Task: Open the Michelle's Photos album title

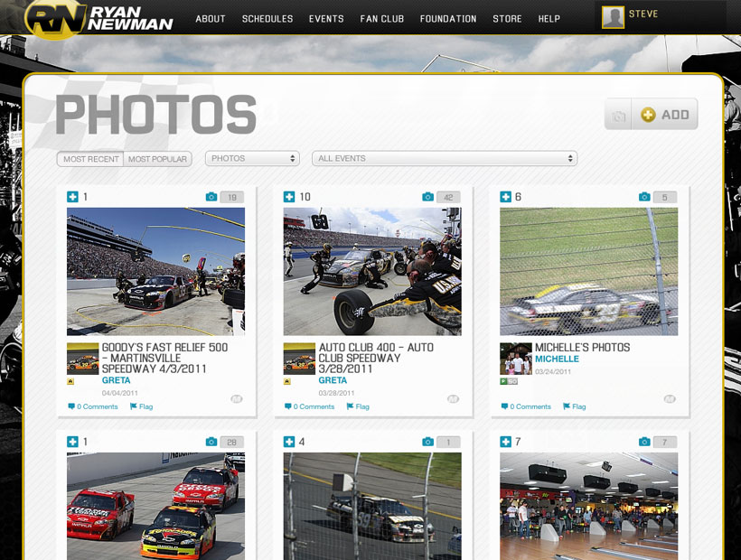Action: tap(582, 348)
